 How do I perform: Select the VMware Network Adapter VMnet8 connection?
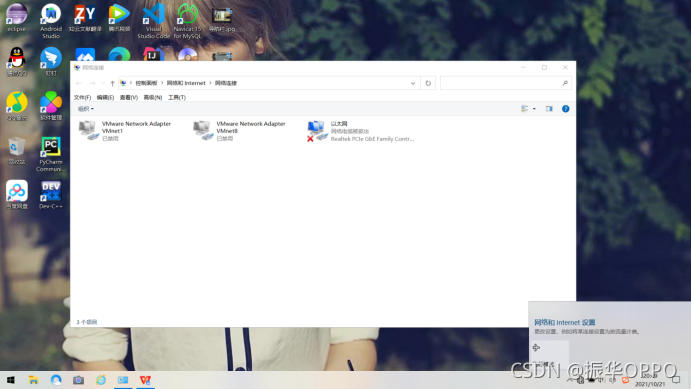point(240,131)
